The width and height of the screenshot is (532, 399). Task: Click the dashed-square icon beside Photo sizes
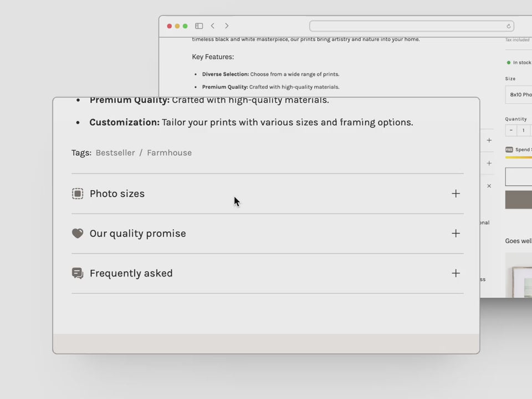pos(78,193)
